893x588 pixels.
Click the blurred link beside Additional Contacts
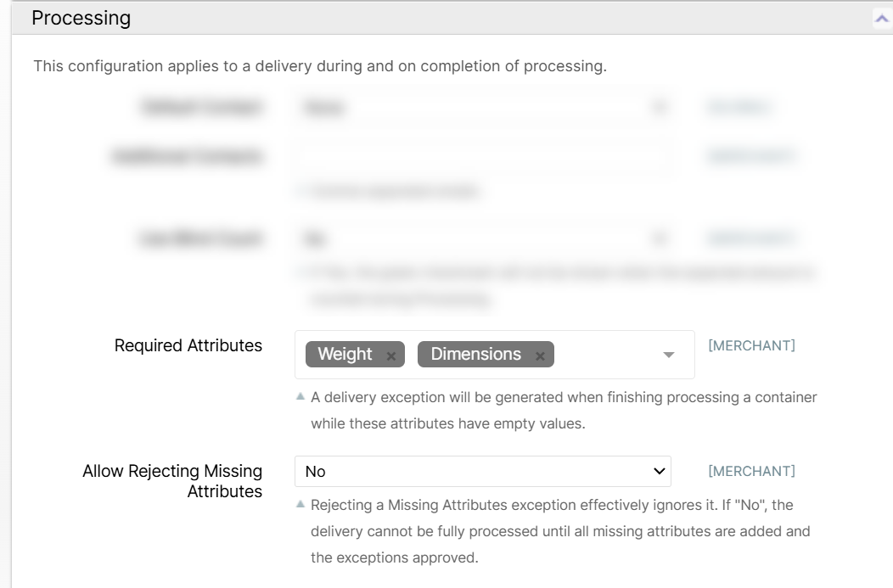coord(751,156)
